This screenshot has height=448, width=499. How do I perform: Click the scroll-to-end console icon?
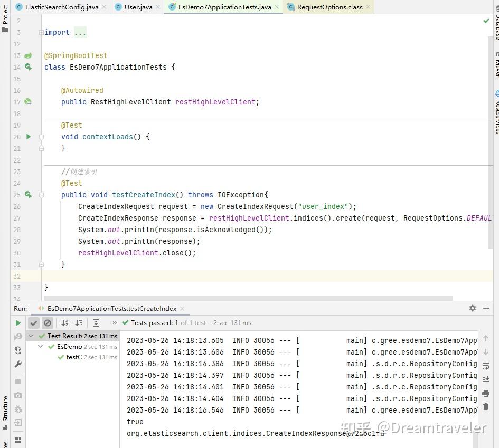(486, 379)
